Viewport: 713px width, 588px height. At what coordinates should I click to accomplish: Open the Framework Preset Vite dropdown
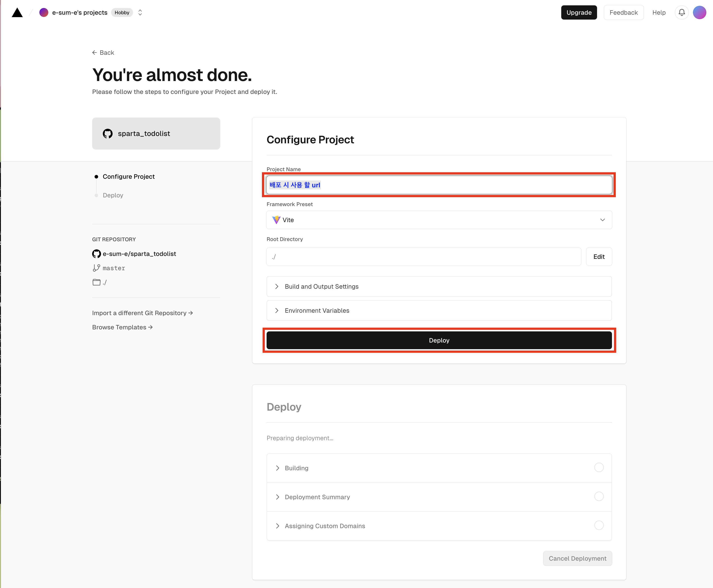[x=439, y=220]
